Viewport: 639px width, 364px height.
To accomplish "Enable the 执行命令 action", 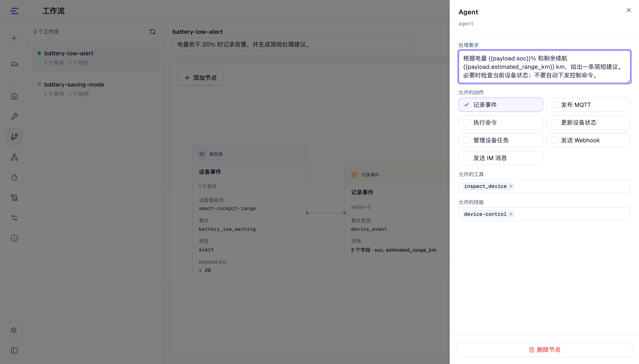I will tap(500, 122).
